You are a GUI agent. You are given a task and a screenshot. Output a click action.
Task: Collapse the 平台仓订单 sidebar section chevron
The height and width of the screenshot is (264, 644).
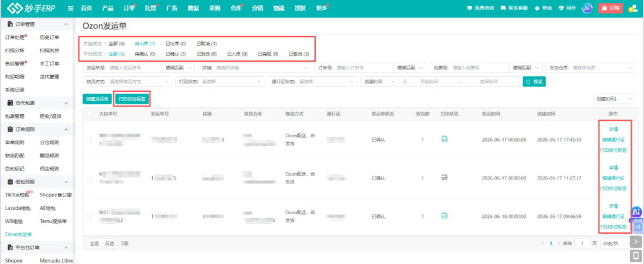pyautogui.click(x=67, y=248)
